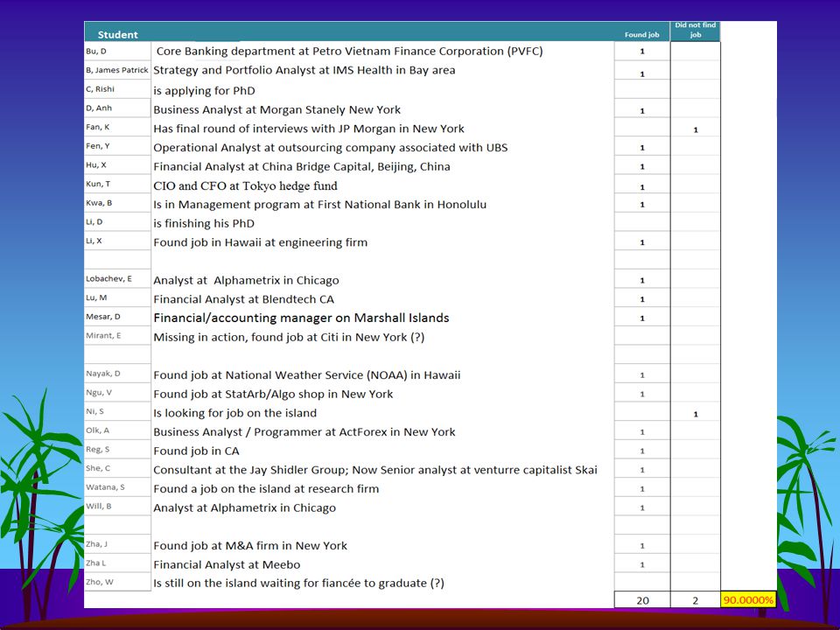Select Operational Analyst at outsourcing company cell

(331, 148)
